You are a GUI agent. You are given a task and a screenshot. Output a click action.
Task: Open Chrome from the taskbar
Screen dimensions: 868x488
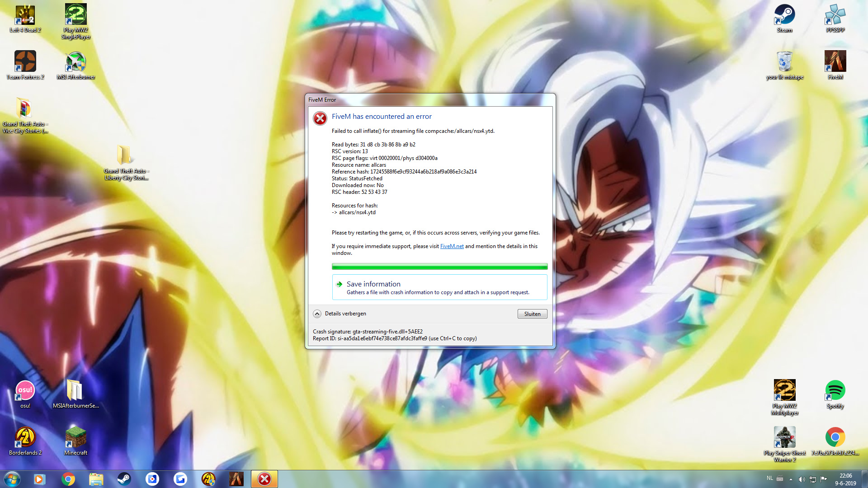coord(68,479)
